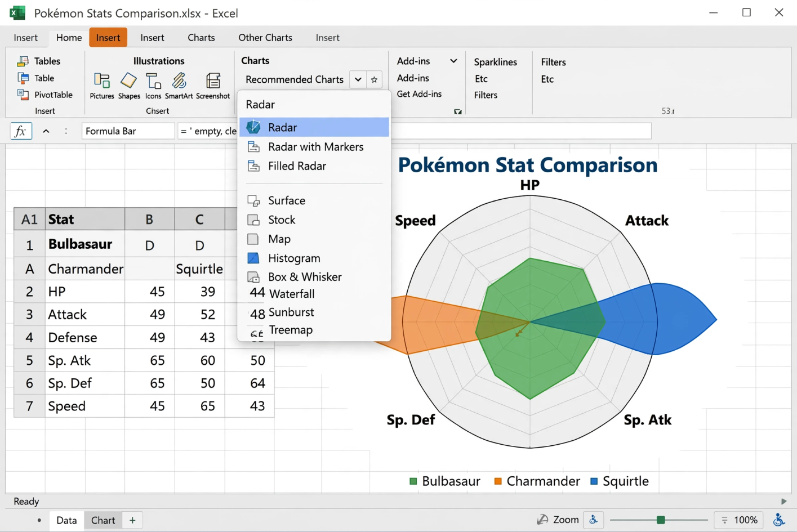Select the Pokémon Stat Comparison chart title

click(x=528, y=165)
